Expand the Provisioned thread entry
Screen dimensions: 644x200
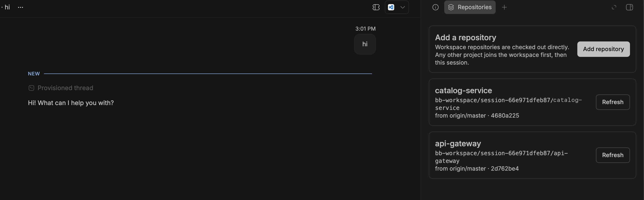(60, 88)
